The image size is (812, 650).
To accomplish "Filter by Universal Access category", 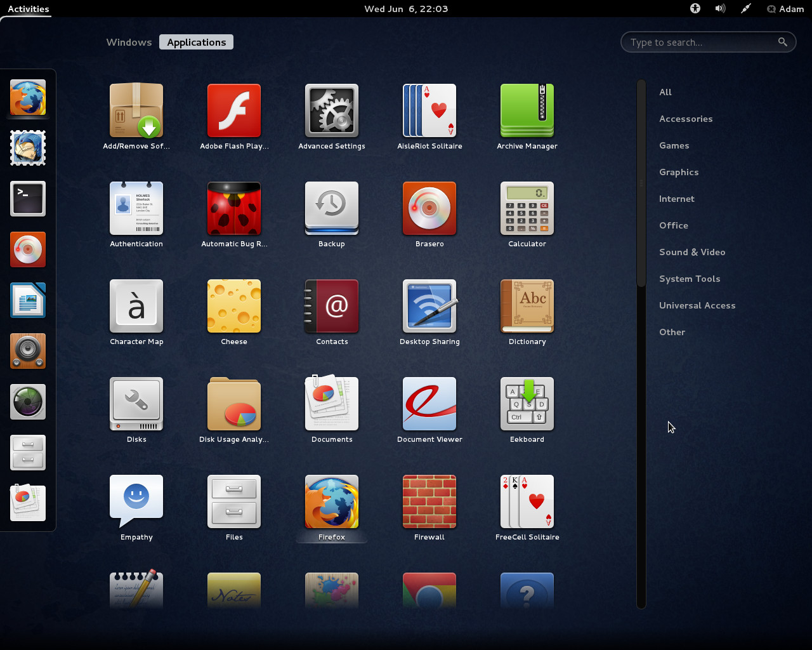I will pos(697,305).
